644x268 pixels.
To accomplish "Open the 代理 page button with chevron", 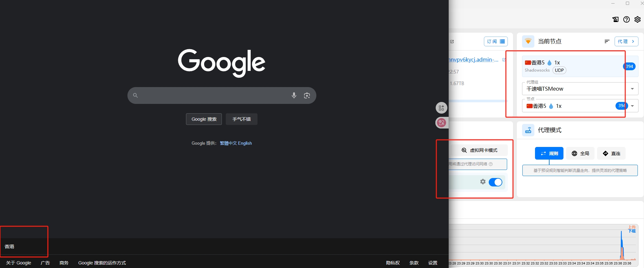I will 626,41.
